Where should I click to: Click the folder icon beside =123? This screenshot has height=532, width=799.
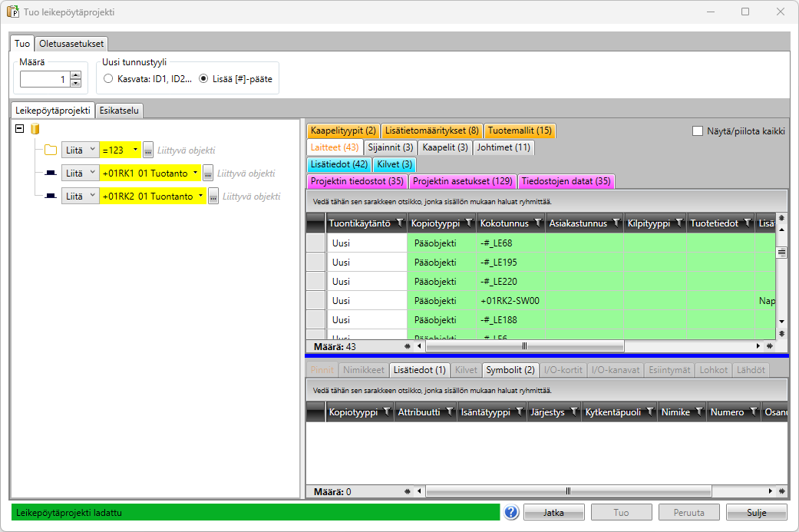(51, 150)
